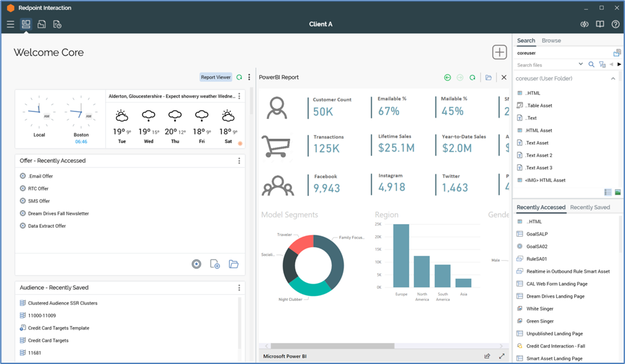Viewport: 625px width, 364px height.
Task: Toggle the Report Viewer button
Action: (216, 78)
